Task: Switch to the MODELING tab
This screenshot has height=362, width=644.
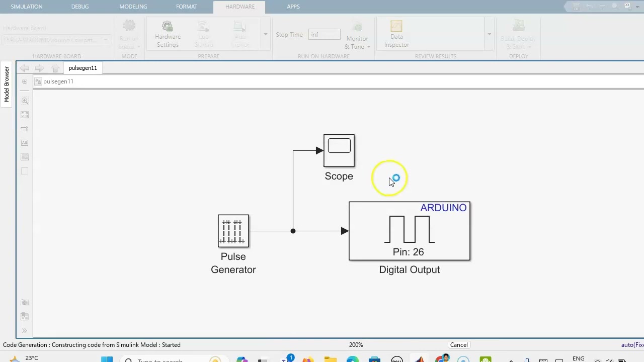Action: (x=133, y=7)
